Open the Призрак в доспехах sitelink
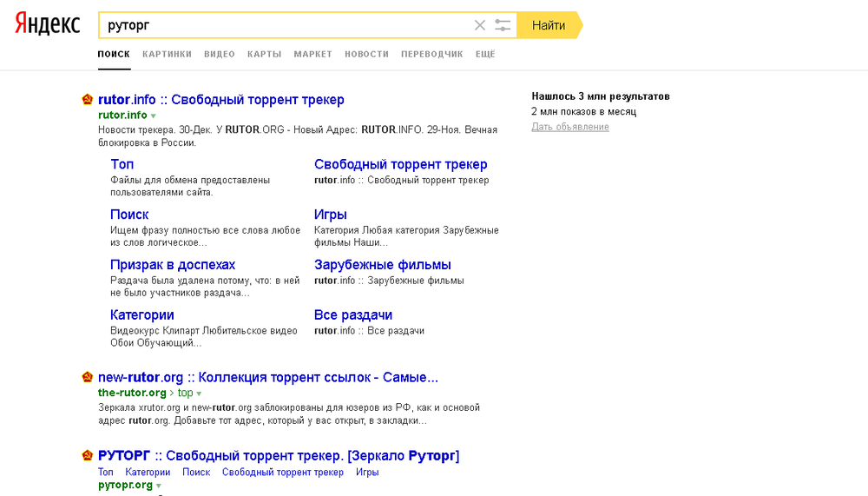 point(173,265)
